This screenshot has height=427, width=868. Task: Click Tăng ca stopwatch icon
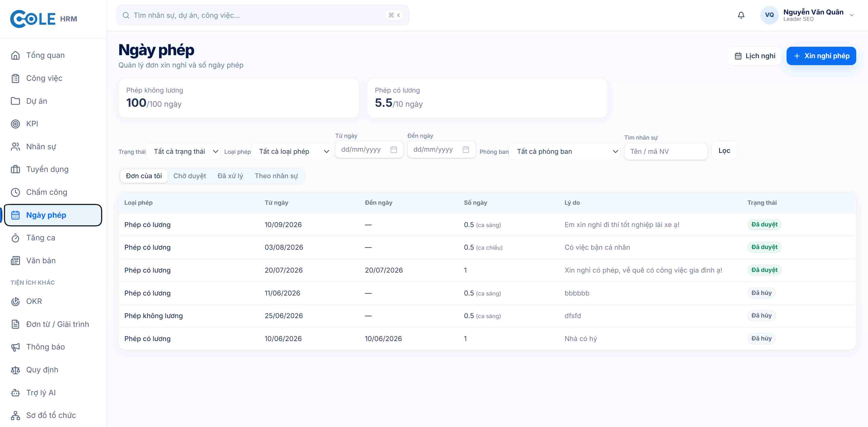[15, 238]
